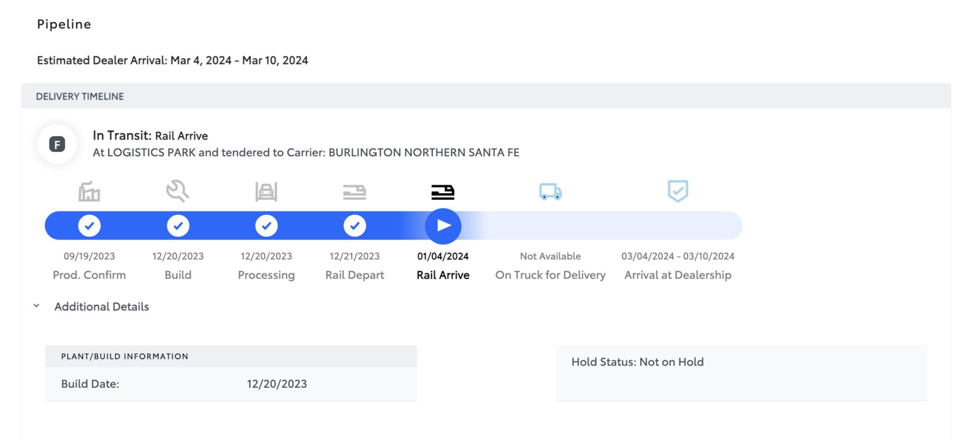The width and height of the screenshot is (980, 440).
Task: Click the Build stage label
Action: coord(178,275)
